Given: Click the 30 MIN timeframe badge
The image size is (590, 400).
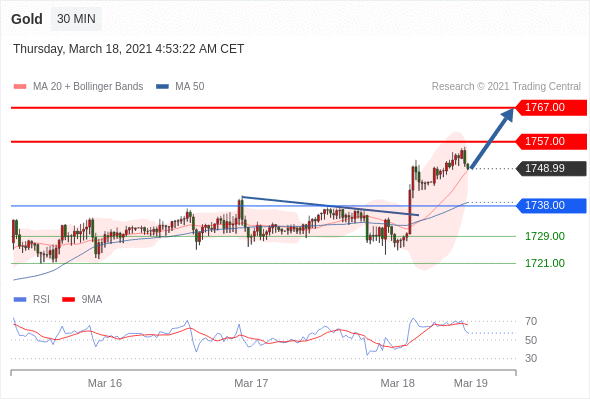Looking at the screenshot, I should coord(76,19).
